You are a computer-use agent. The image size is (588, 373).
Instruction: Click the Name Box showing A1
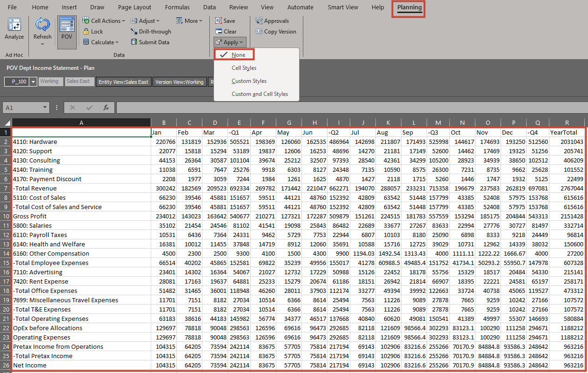click(22, 108)
